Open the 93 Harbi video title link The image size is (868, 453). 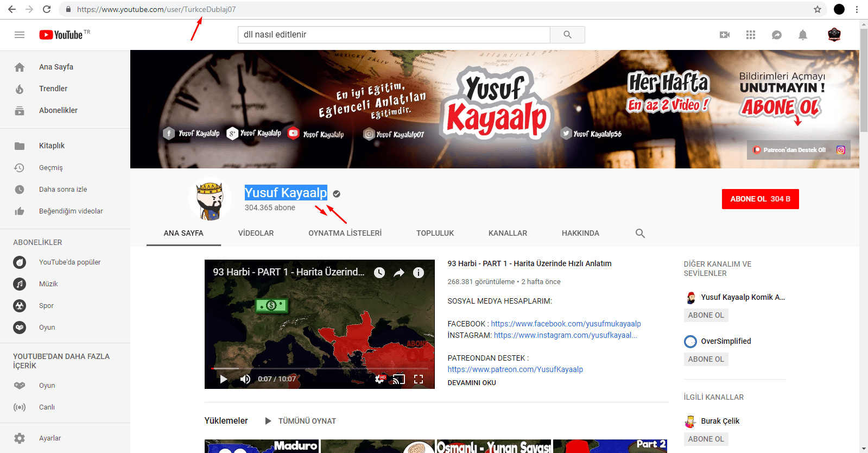pyautogui.click(x=529, y=263)
